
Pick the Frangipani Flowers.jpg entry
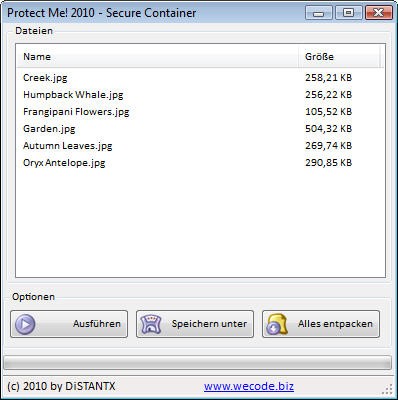[76, 112]
